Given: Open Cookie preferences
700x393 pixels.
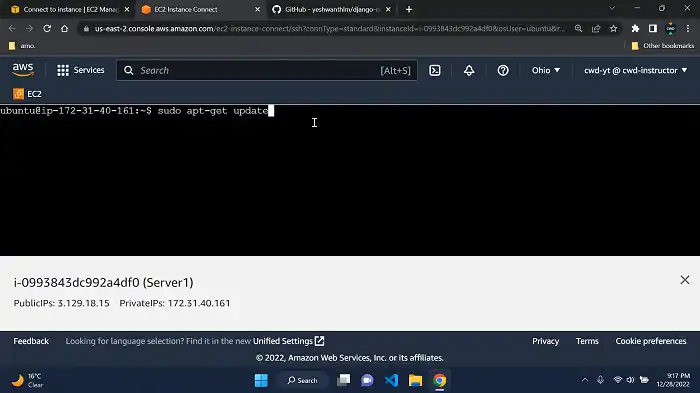Looking at the screenshot, I should 651,341.
